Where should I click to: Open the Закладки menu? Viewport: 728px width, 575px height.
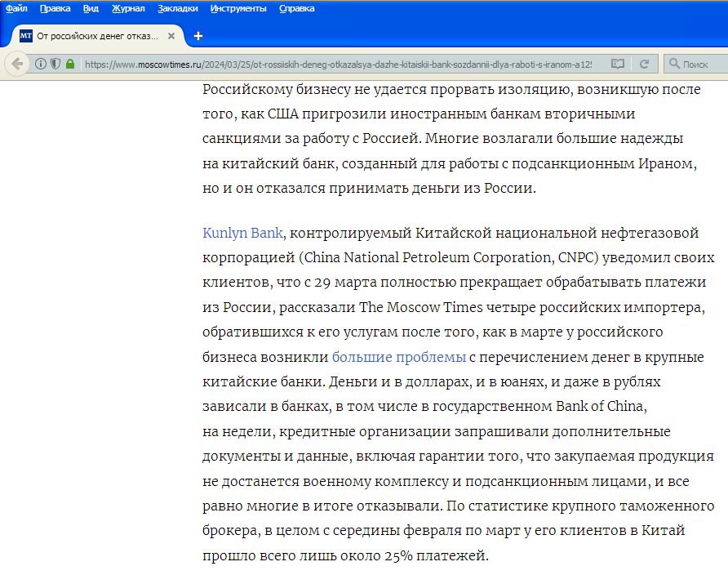click(178, 8)
